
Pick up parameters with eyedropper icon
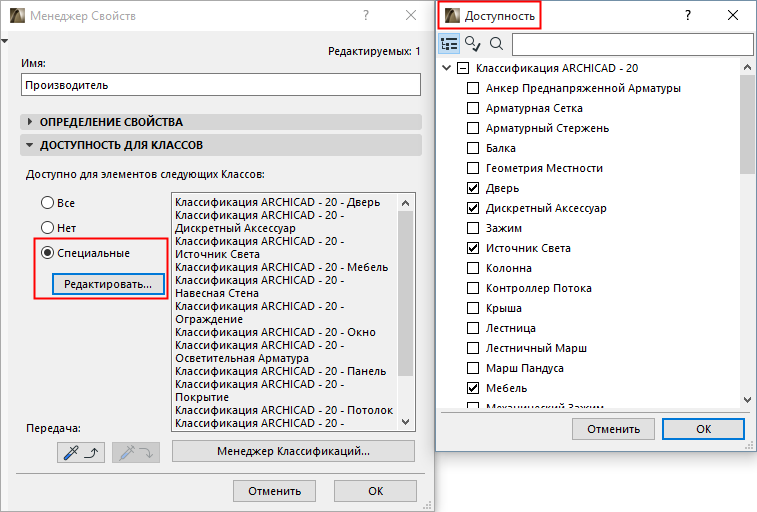coord(81,453)
